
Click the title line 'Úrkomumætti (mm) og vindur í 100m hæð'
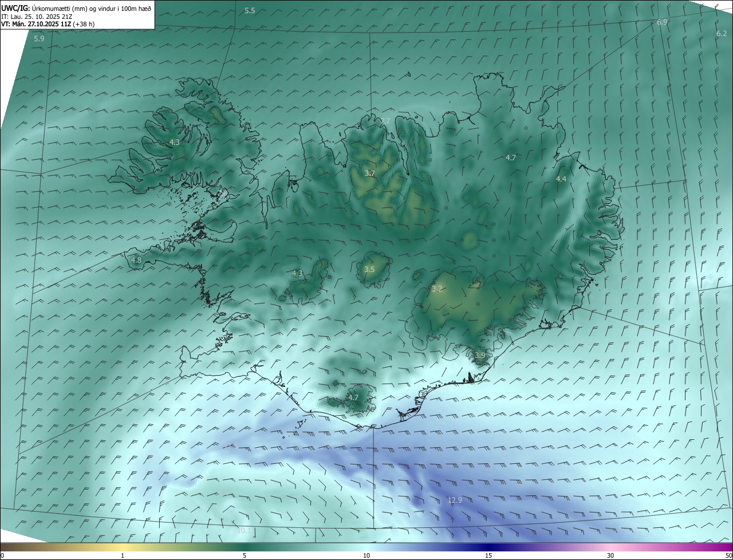coord(92,7)
